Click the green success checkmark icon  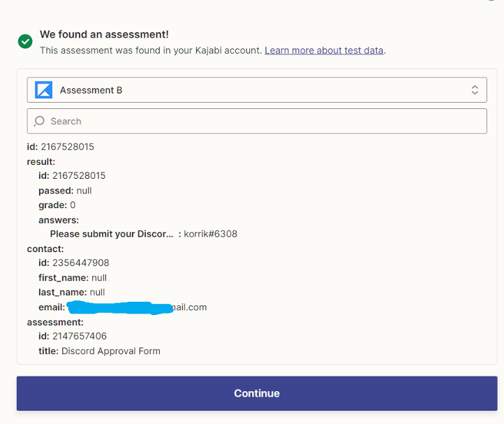25,41
